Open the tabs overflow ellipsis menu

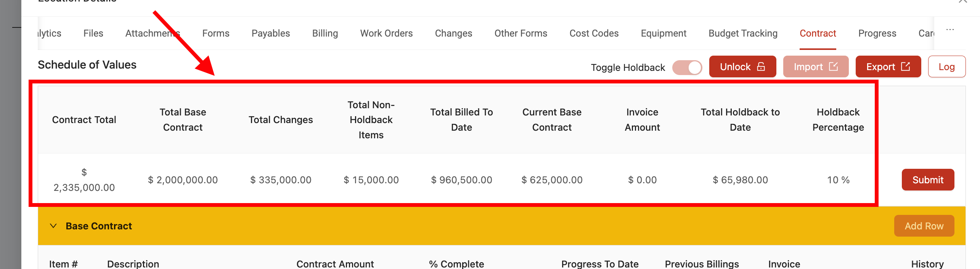[950, 30]
